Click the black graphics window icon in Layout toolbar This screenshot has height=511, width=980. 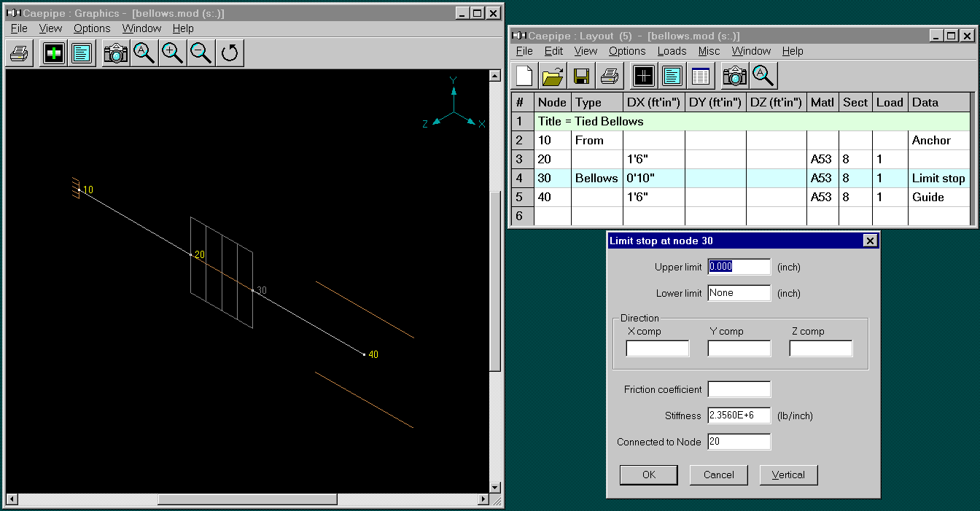pos(644,75)
